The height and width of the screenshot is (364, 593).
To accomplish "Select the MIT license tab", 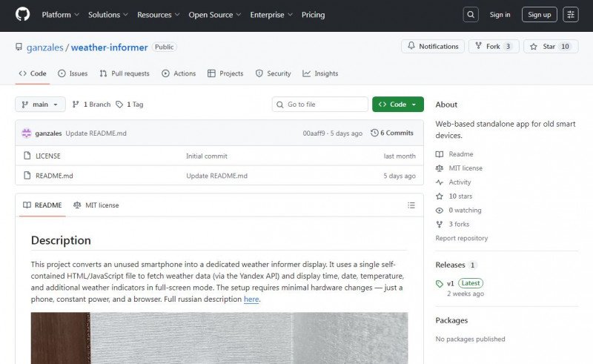I will point(96,205).
